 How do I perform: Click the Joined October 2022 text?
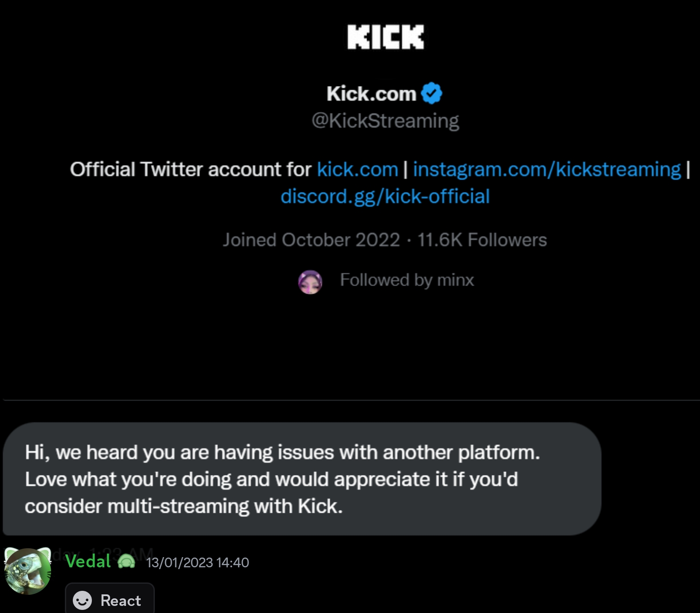(x=311, y=240)
